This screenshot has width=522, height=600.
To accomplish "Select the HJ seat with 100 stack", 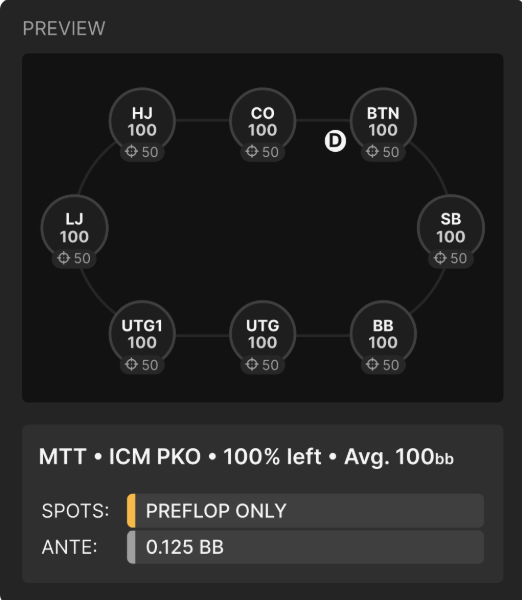I will coord(142,121).
